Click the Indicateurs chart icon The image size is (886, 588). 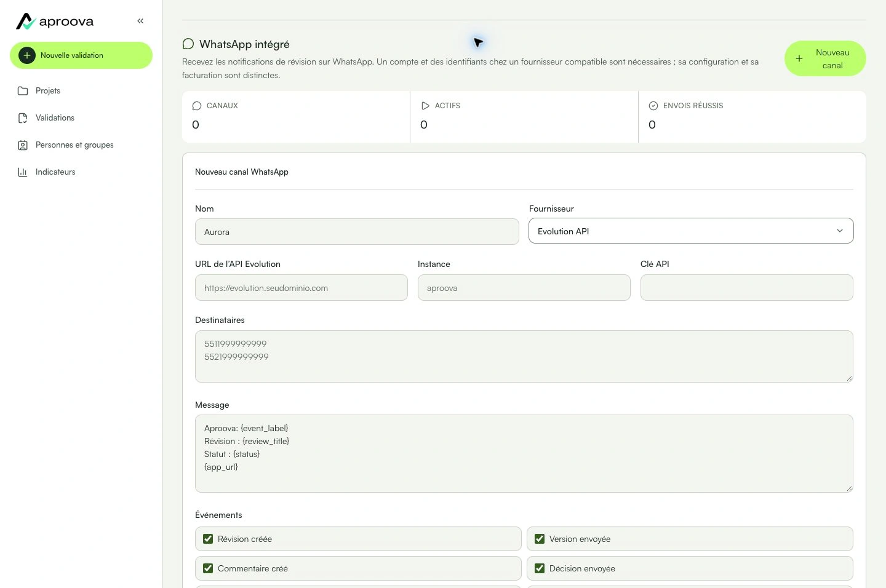pos(23,172)
